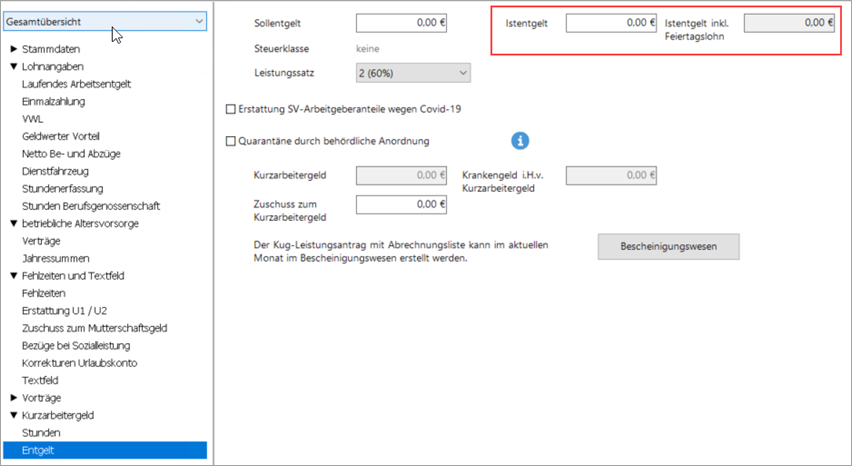This screenshot has width=852, height=466.
Task: Click the Stammdaten label
Action: (51, 49)
